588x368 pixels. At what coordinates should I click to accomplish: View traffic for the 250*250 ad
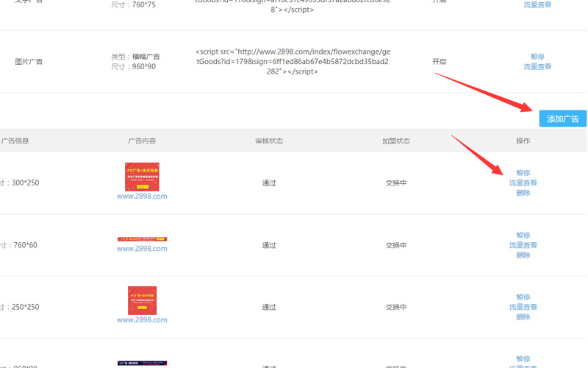pos(523,307)
